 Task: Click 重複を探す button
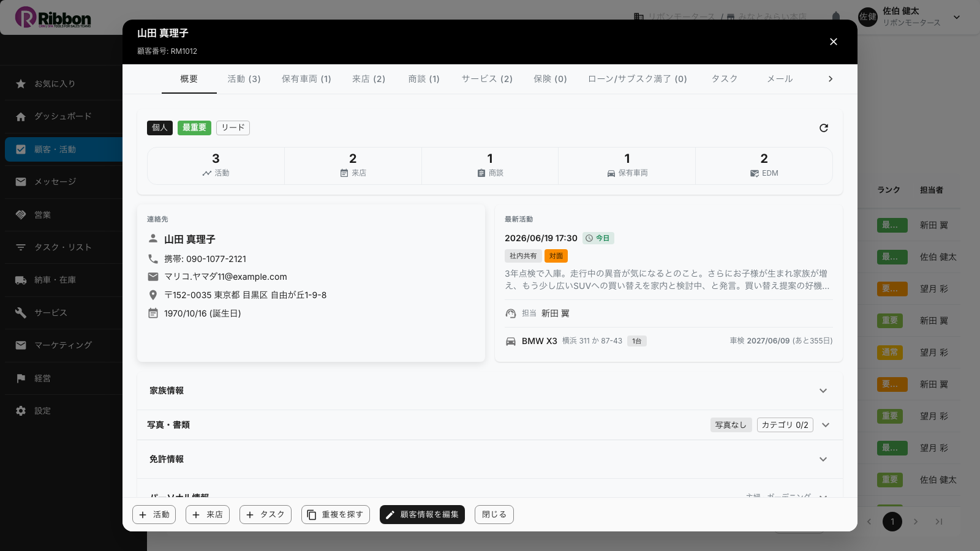pos(336,515)
